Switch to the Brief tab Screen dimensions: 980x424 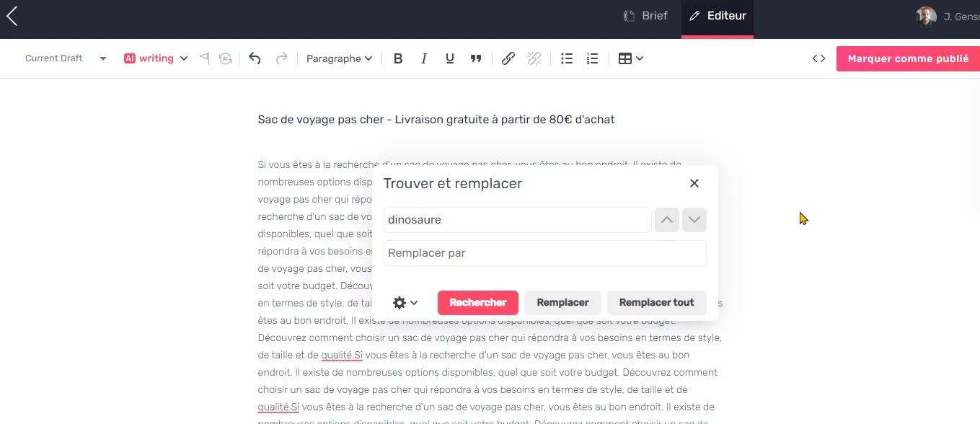tap(645, 16)
